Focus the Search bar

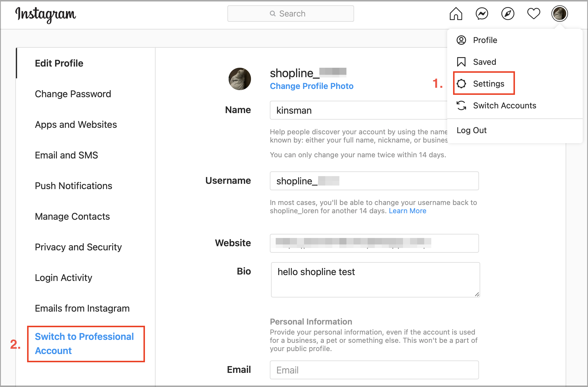click(290, 13)
